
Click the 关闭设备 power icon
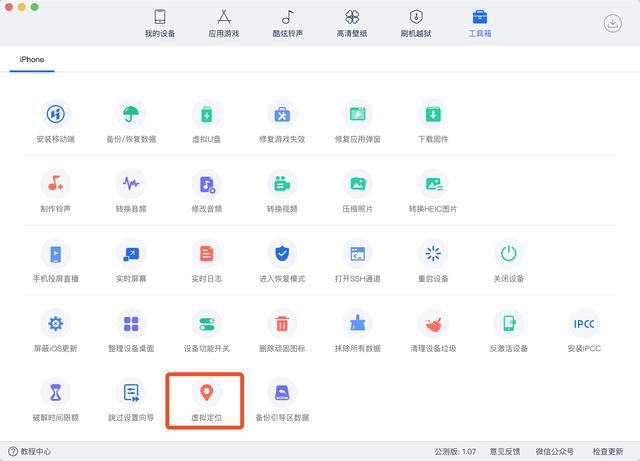(x=509, y=254)
